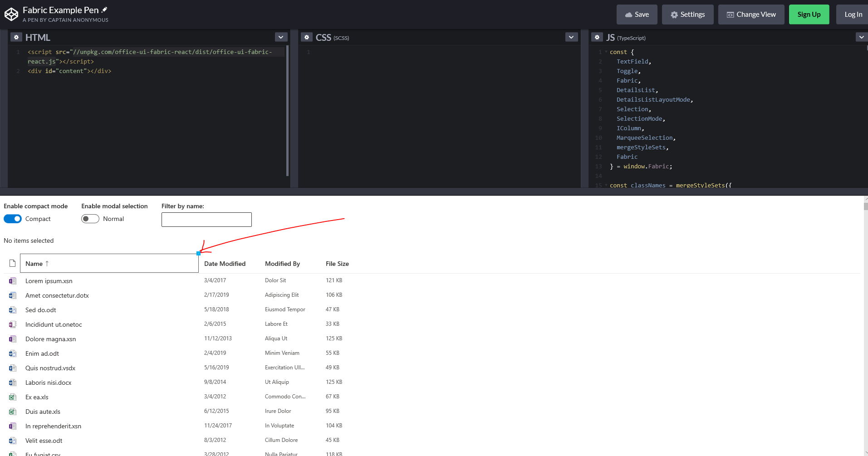Select the Incididunt ut.onetoc file name
The width and height of the screenshot is (868, 456).
tap(54, 324)
